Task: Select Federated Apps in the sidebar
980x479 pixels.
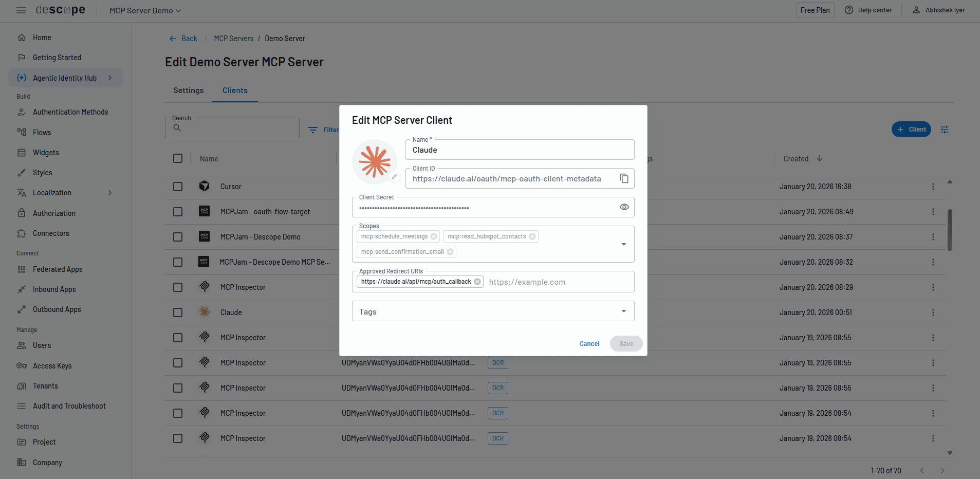Action: pos(57,269)
